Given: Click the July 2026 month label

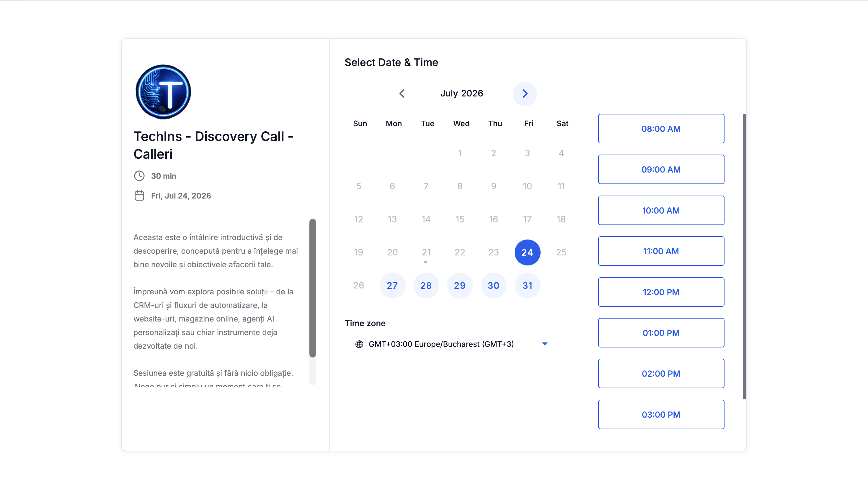Looking at the screenshot, I should 461,94.
